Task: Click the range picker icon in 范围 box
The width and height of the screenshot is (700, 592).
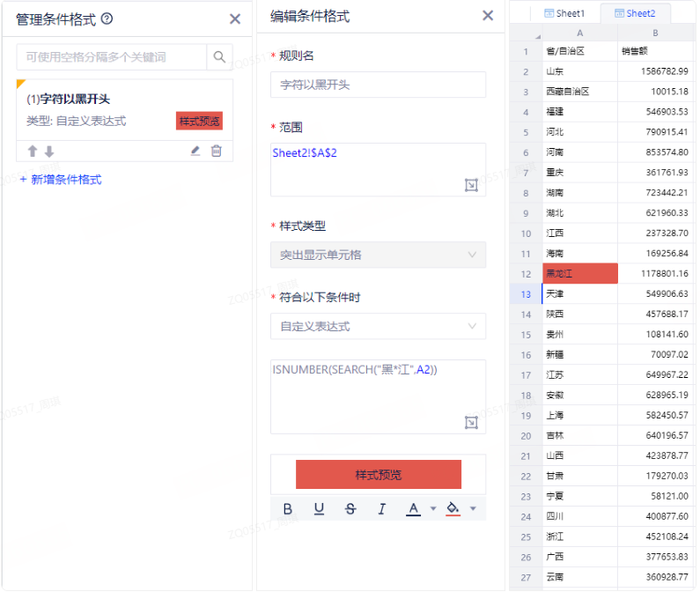Action: 471,185
